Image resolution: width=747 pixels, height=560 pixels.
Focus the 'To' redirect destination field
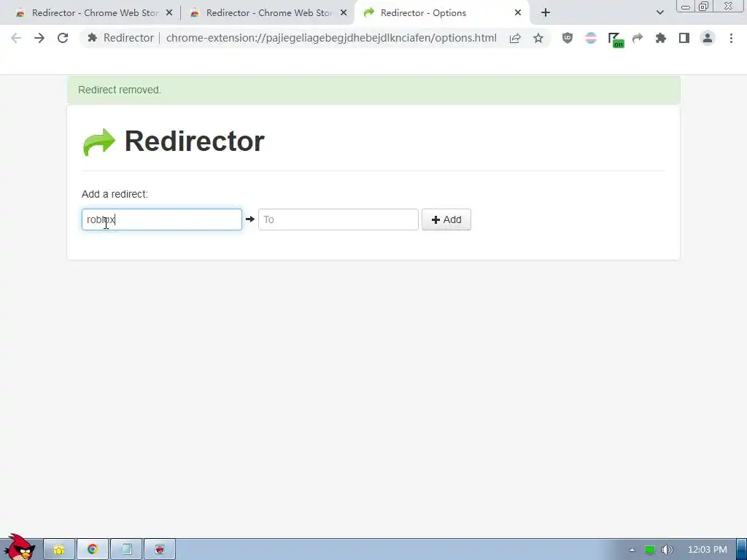tap(338, 219)
